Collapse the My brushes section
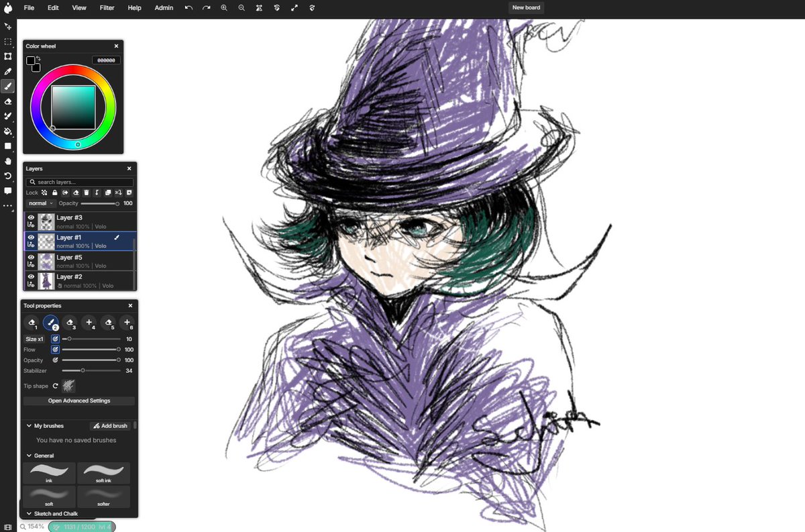This screenshot has width=805, height=532. tap(29, 425)
